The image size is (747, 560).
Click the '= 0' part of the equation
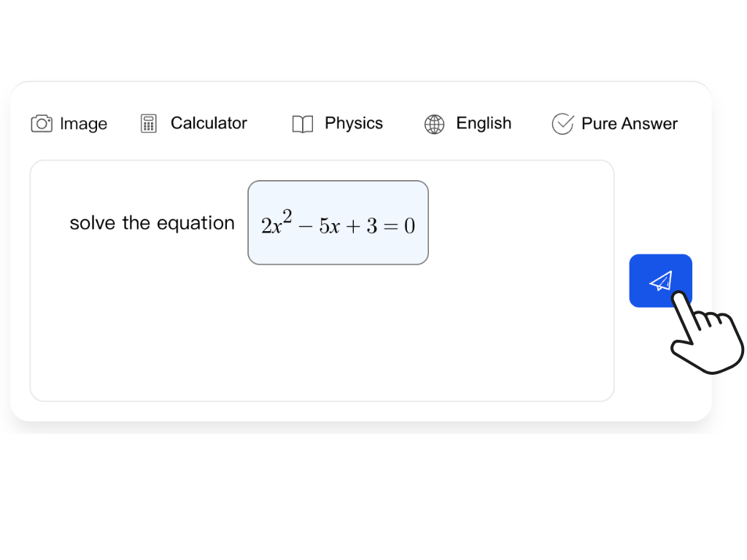(399, 226)
